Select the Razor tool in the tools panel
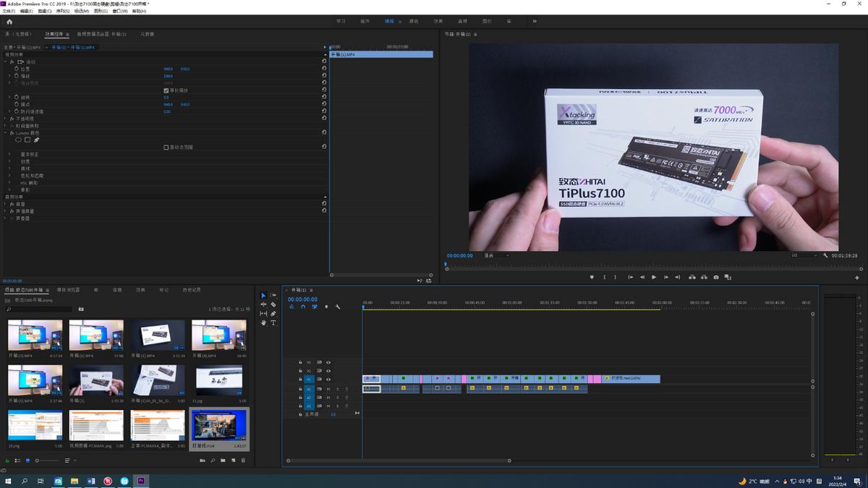 pyautogui.click(x=273, y=305)
